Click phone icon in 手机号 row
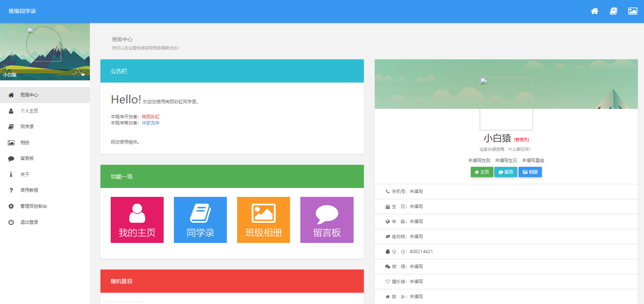This screenshot has height=304, width=644. (387, 191)
